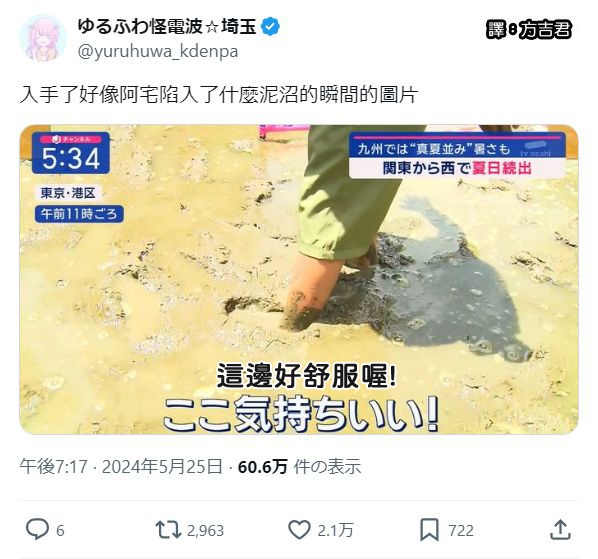
Task: Click the 722 bookmark count
Action: coord(461,530)
